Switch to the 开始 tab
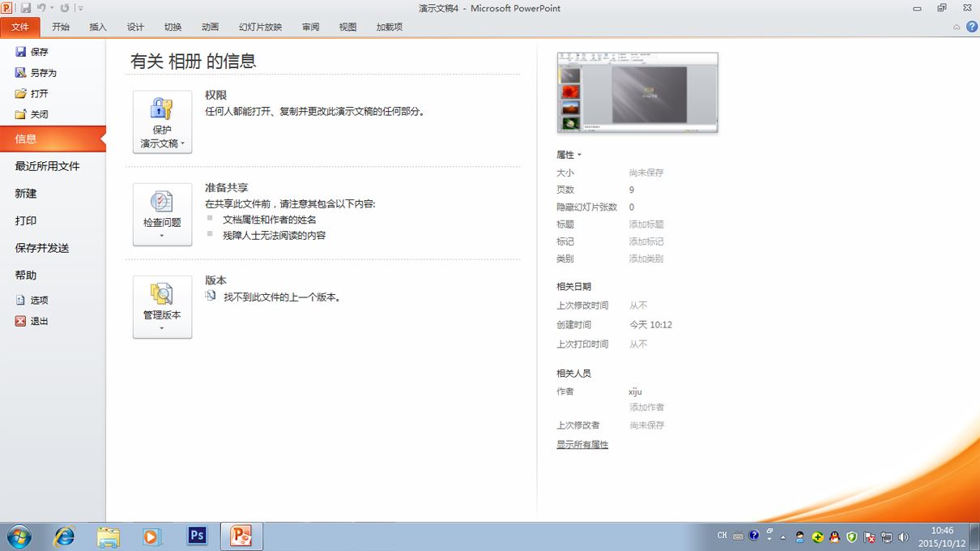This screenshot has width=980, height=551. click(x=61, y=27)
